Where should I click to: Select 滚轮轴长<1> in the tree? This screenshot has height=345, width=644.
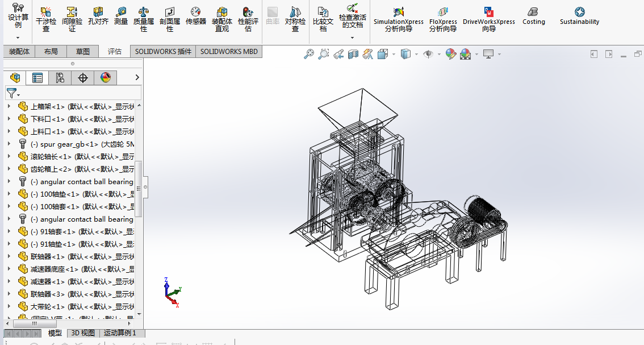[x=82, y=157]
